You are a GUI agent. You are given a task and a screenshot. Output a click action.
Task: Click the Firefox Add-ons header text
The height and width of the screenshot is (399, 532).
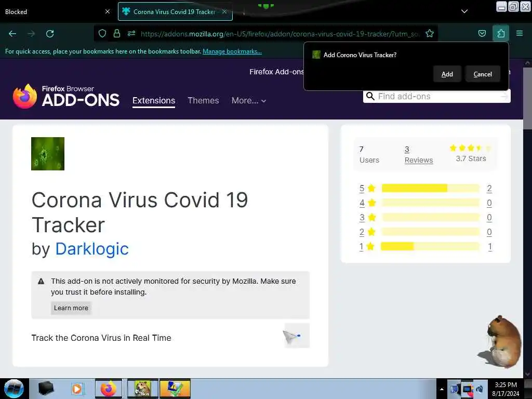276,72
